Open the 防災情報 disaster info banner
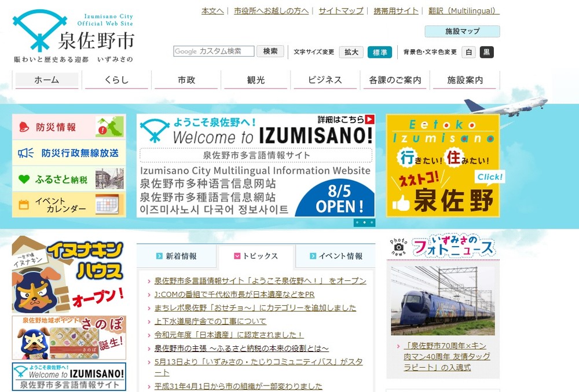Viewport: 579px width, 392px height. point(69,127)
